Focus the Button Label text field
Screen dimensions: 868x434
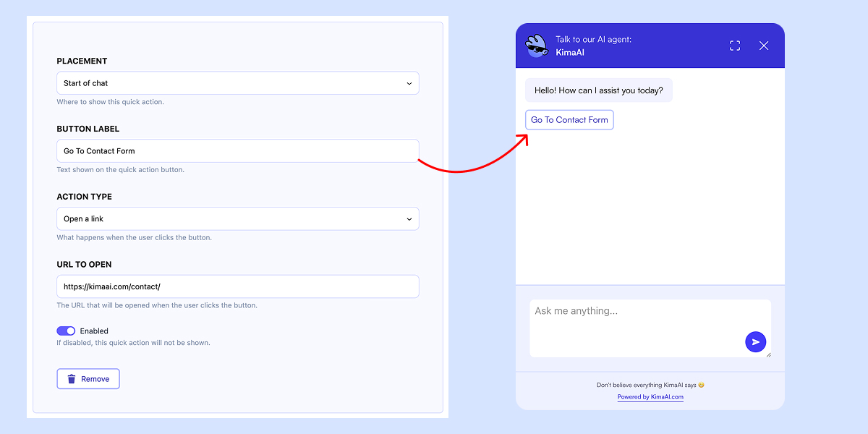(237, 151)
